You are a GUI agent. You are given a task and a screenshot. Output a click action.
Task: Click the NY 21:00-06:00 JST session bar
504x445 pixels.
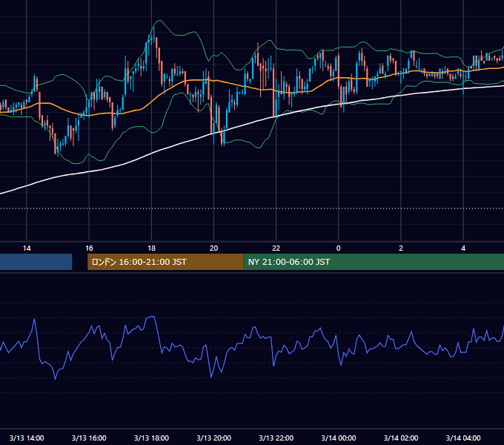click(374, 262)
